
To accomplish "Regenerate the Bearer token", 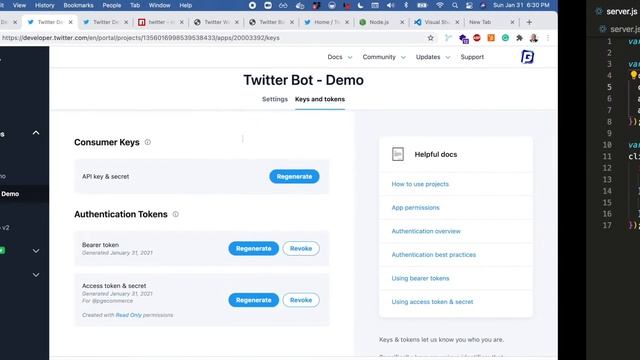I will 253,248.
